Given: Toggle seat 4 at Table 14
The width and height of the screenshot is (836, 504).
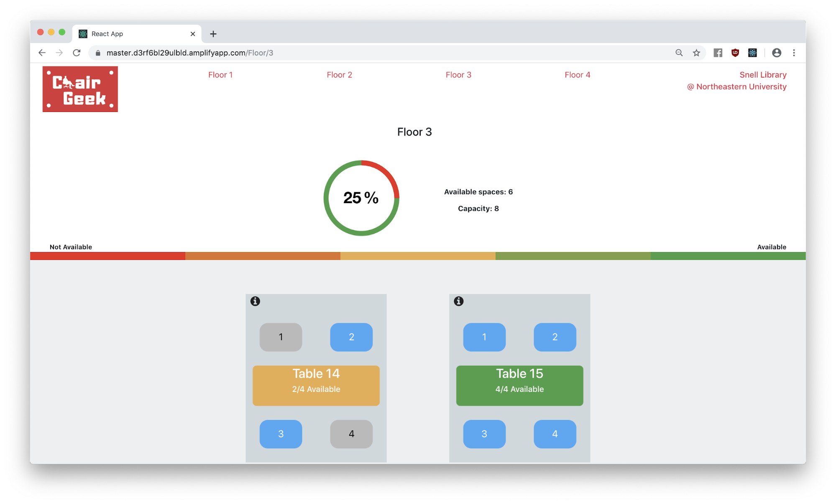Looking at the screenshot, I should (351, 434).
